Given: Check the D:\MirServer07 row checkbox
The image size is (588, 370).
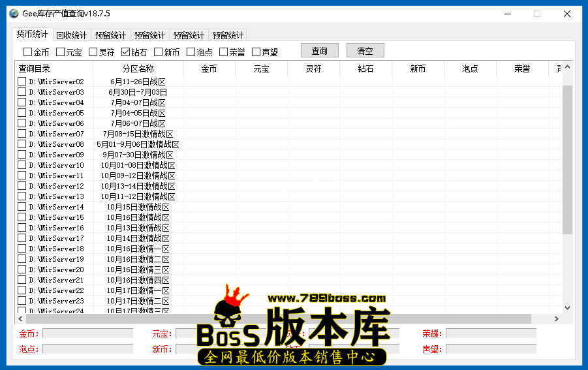Looking at the screenshot, I should [x=22, y=134].
